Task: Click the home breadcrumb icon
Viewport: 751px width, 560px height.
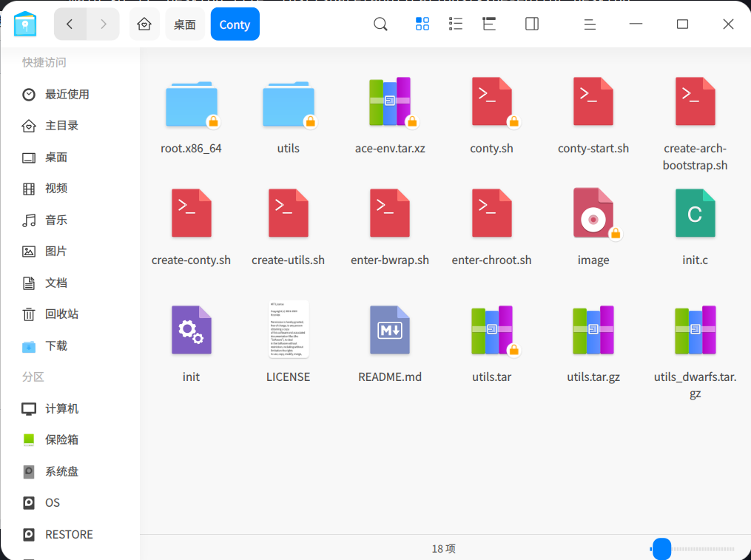Action: 144,24
